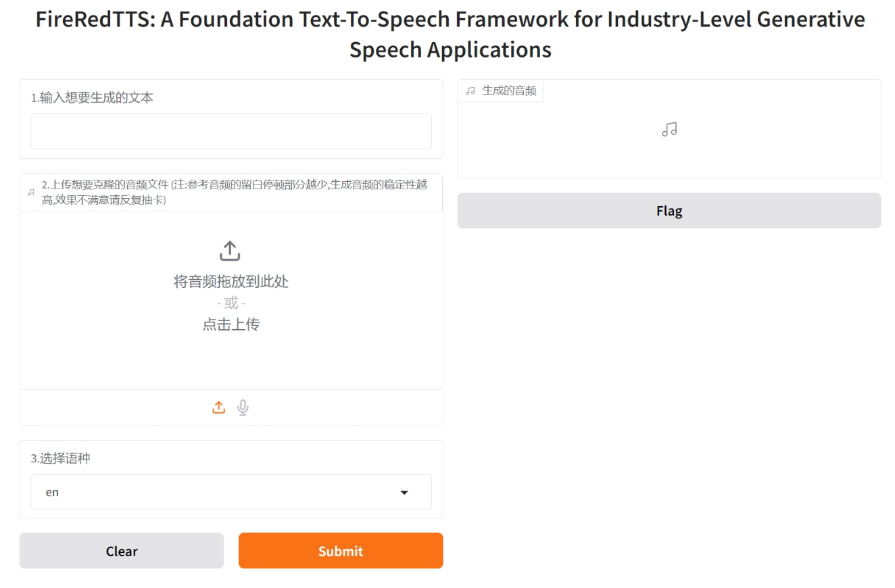Viewport: 895px width, 588px height.
Task: Click the 将音频拖放到此处 drop text
Action: [231, 281]
